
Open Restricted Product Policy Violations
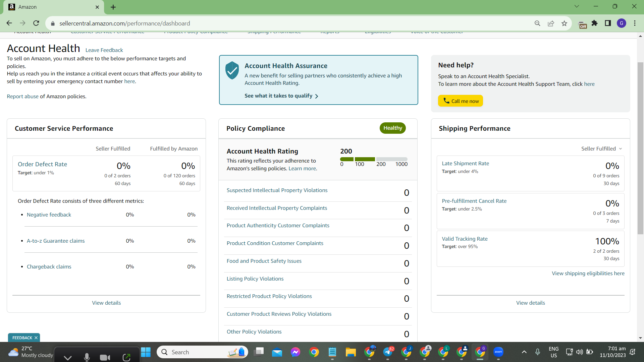[x=269, y=296]
